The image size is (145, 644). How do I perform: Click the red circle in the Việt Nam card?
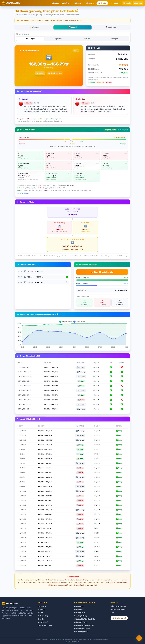(x=77, y=104)
